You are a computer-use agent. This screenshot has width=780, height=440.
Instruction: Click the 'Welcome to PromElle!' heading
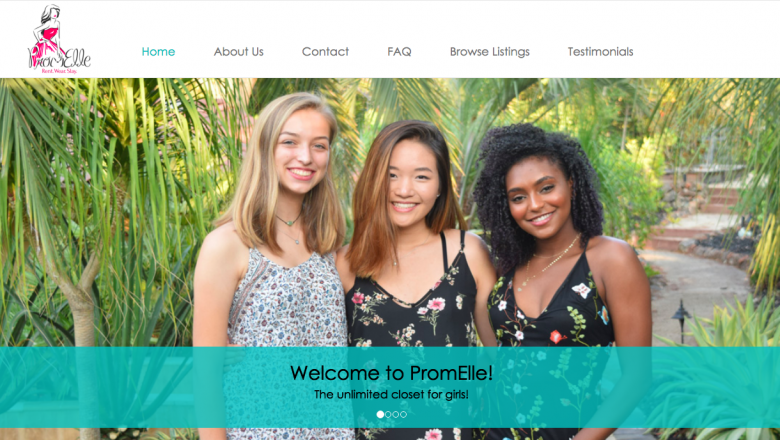pos(391,373)
